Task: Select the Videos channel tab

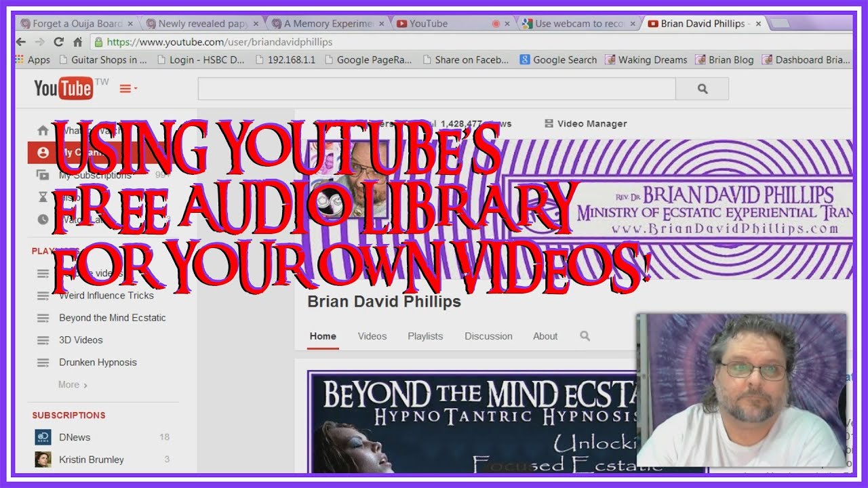Action: pyautogui.click(x=372, y=336)
